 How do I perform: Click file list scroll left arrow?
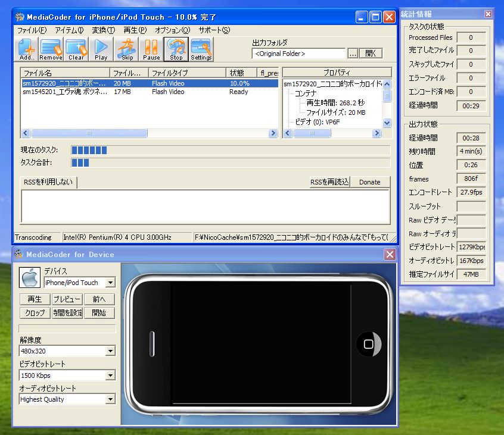click(26, 133)
